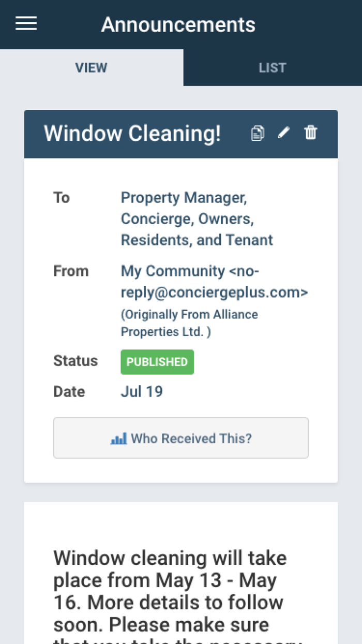Switch to the VIEW tab
362x644 pixels.
(x=91, y=68)
